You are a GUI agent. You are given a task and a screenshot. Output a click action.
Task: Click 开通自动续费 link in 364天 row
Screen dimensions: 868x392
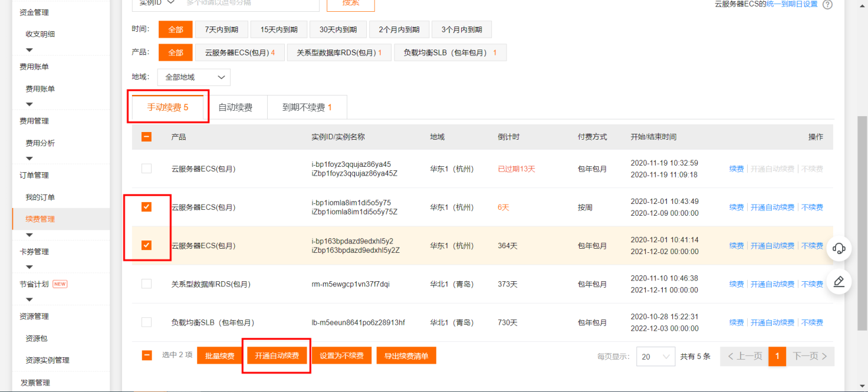click(772, 245)
